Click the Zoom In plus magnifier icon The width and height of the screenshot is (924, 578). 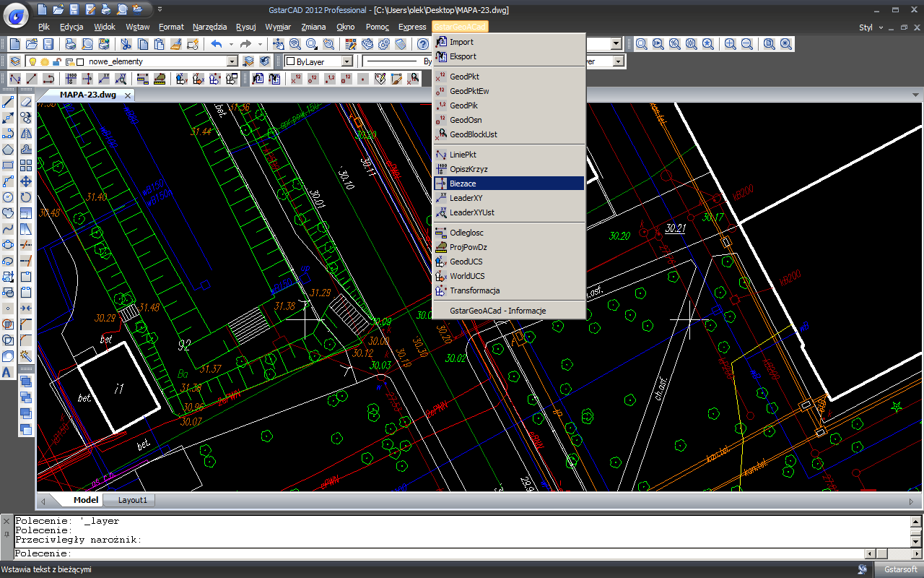coord(731,44)
